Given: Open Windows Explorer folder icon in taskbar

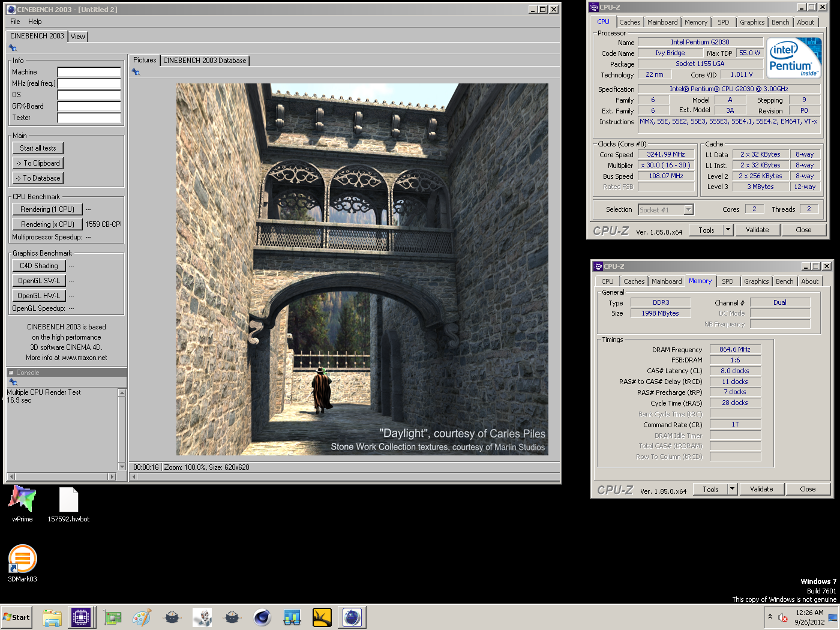Looking at the screenshot, I should coord(52,617).
